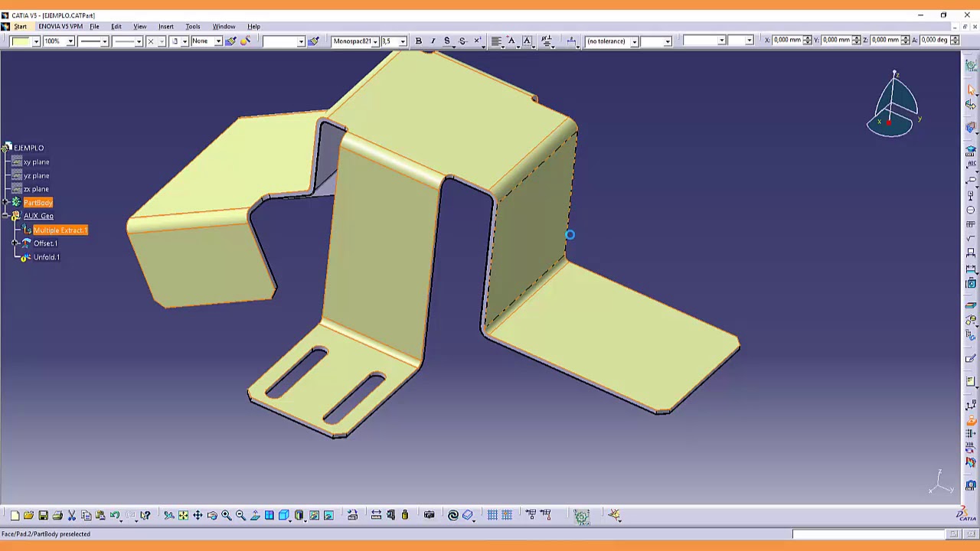980x551 pixels.
Task: Open the Window menu
Action: pos(224,27)
